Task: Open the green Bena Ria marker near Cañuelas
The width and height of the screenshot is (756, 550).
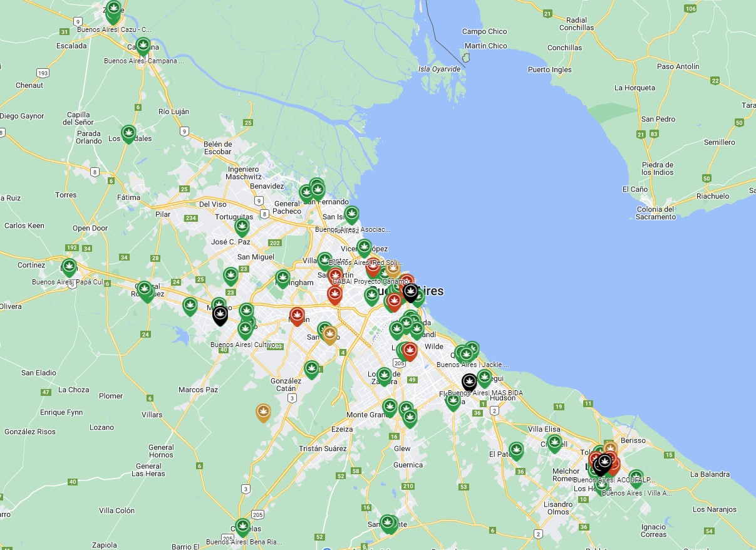Action: (243, 526)
